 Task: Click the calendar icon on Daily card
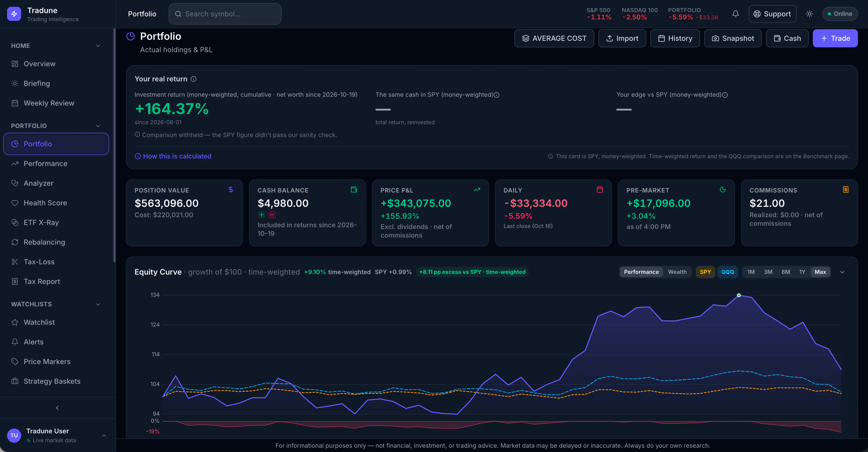600,190
